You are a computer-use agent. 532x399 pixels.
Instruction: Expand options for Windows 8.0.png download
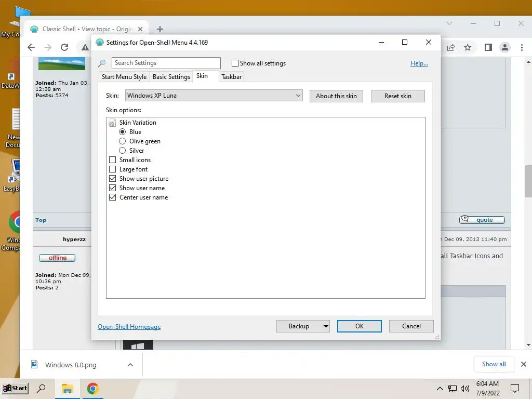[x=130, y=365]
